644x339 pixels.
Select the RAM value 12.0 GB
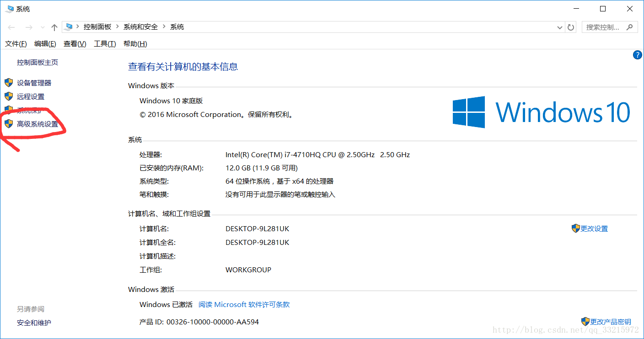(x=239, y=168)
